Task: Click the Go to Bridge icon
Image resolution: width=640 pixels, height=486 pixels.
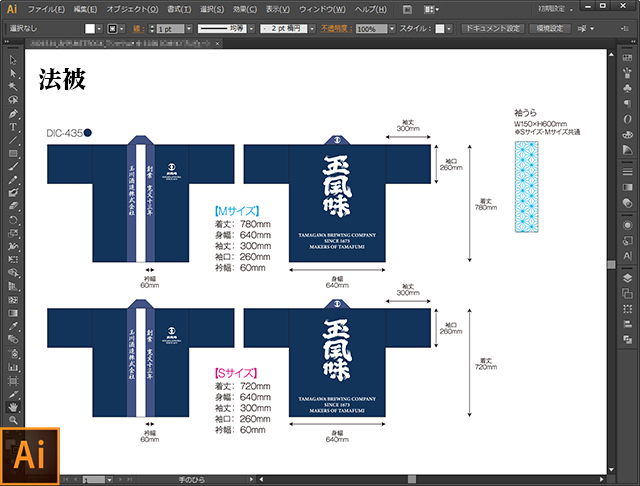Action: point(407,9)
